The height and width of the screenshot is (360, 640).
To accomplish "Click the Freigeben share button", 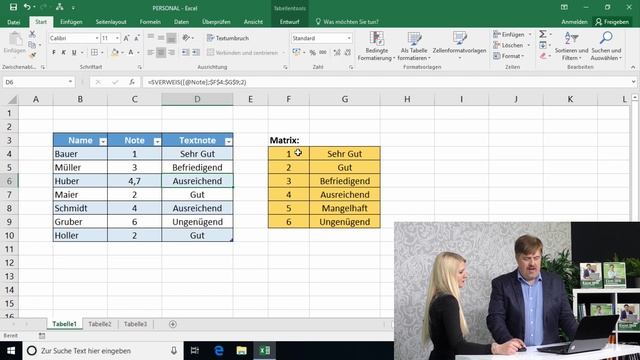I will pyautogui.click(x=612, y=22).
